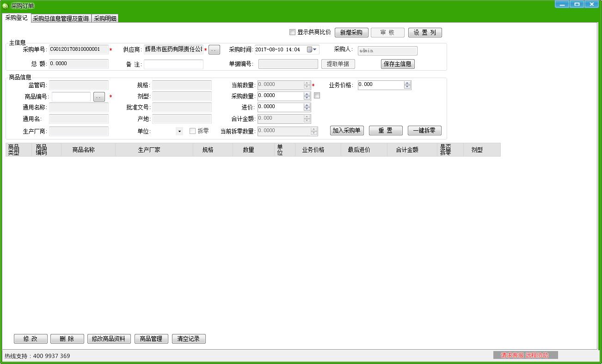Click the 新增采购 button
602x364 pixels.
[x=351, y=32]
